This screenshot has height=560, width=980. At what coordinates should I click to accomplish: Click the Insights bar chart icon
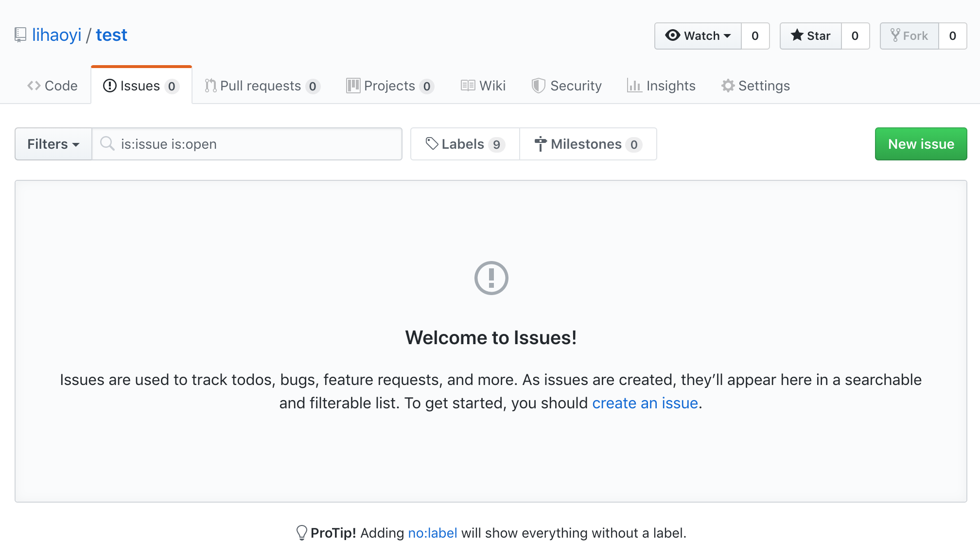coord(634,86)
